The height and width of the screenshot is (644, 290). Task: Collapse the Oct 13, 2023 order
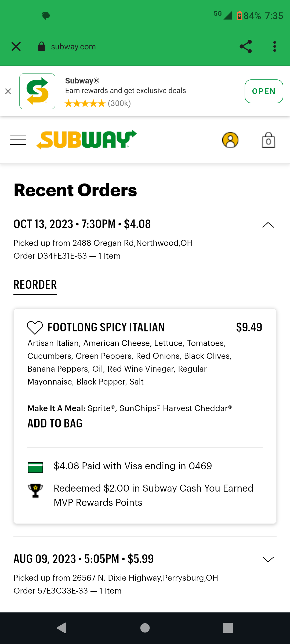coord(268,225)
